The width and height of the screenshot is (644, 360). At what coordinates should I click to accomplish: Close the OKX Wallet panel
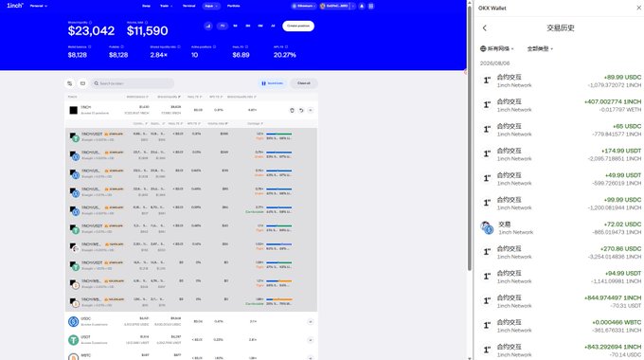pyautogui.click(x=639, y=8)
